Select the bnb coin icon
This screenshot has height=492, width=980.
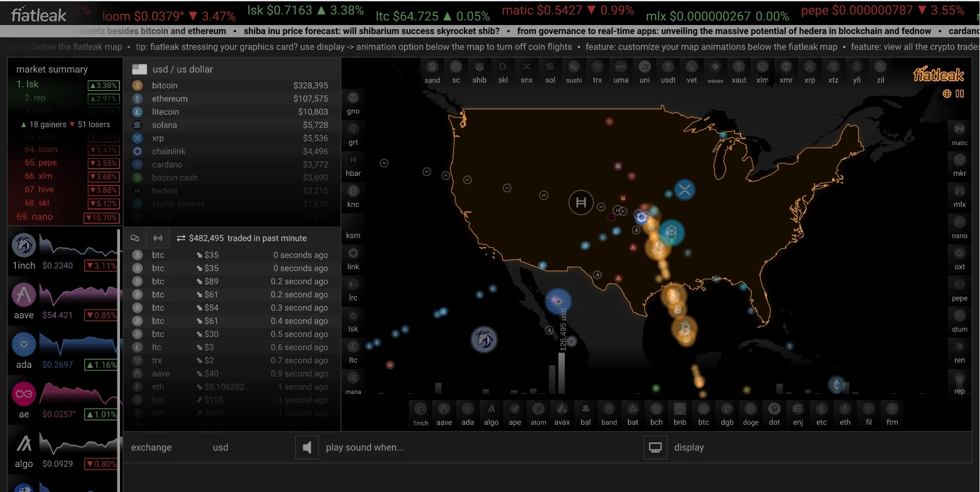[680, 414]
